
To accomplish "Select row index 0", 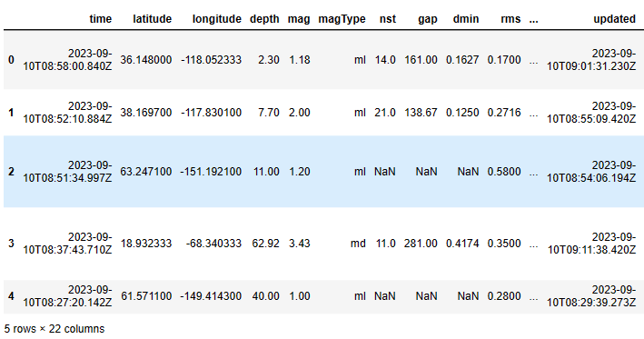I will [11, 60].
